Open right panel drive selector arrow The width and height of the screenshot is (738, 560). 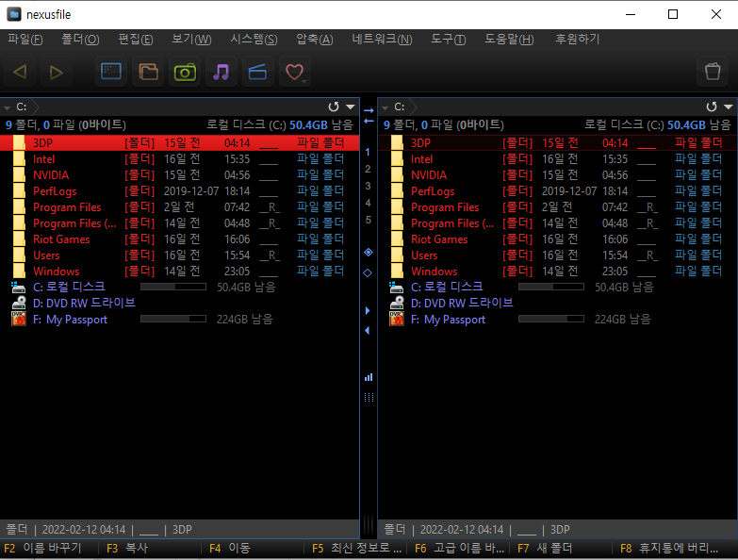385,107
